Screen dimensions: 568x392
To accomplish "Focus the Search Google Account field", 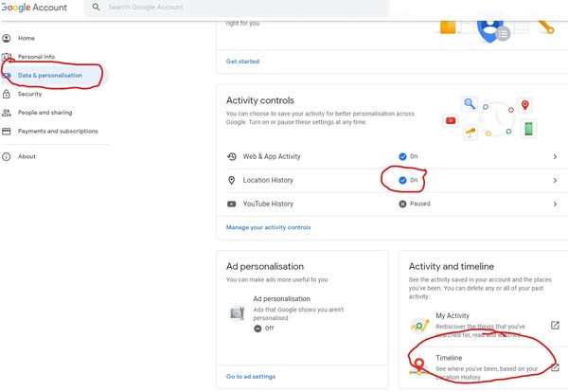I will click(237, 8).
